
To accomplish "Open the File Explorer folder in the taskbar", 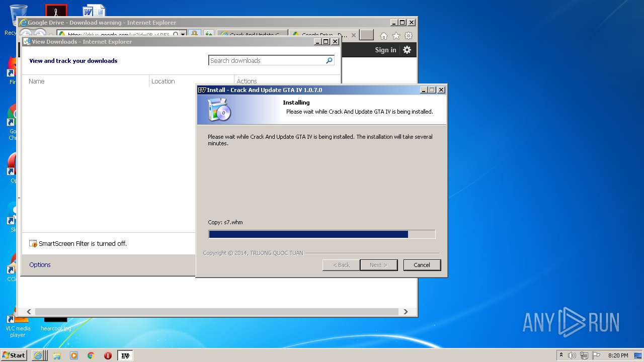I will (57, 355).
